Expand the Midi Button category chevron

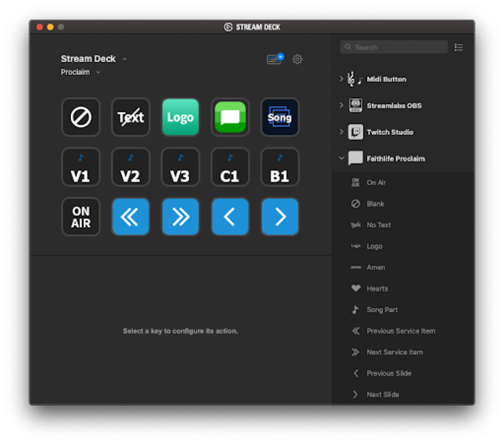coord(341,79)
